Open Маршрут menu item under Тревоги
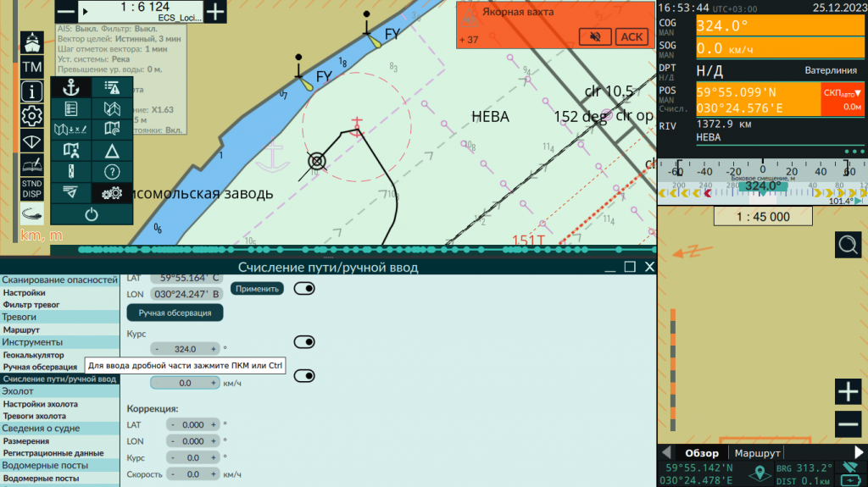Screen dimensions: 868x487 [21, 329]
